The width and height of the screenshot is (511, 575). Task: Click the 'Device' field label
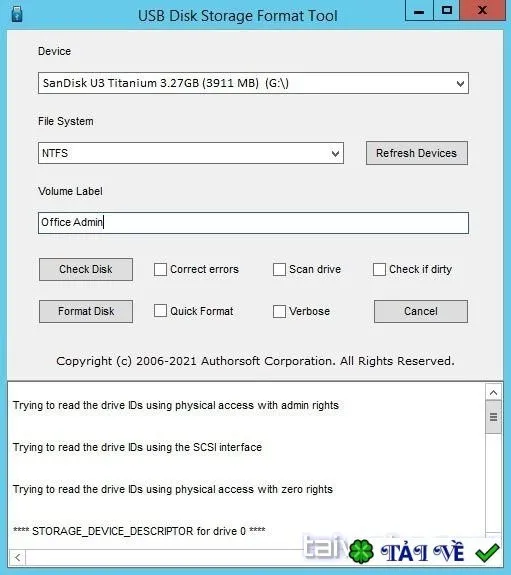54,51
